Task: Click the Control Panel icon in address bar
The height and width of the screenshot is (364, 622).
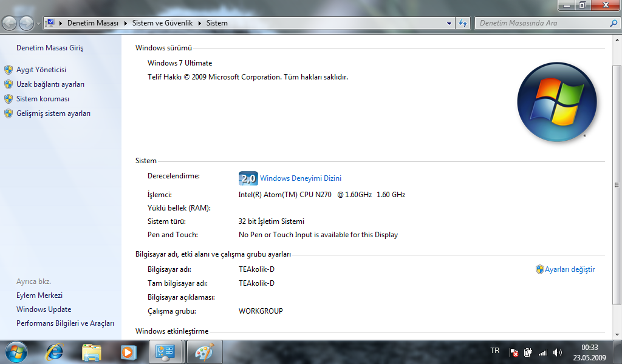Action: [50, 23]
